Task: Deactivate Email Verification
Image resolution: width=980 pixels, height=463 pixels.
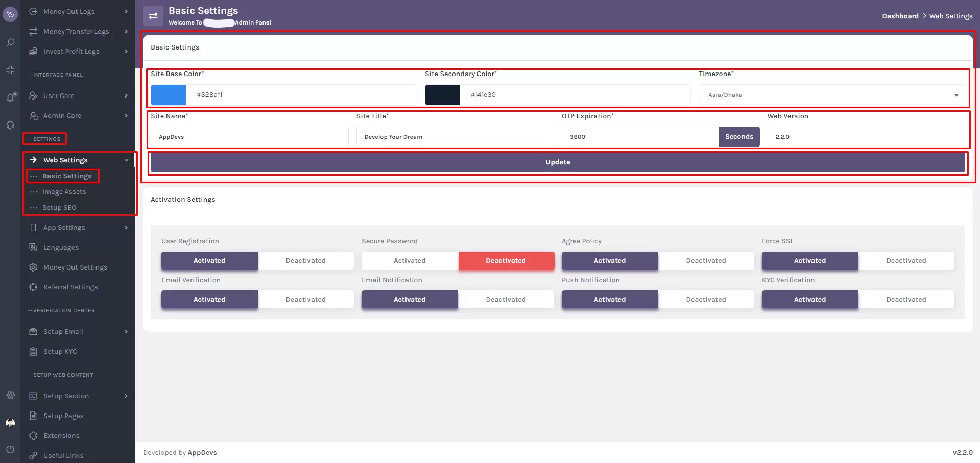Action: tap(305, 299)
